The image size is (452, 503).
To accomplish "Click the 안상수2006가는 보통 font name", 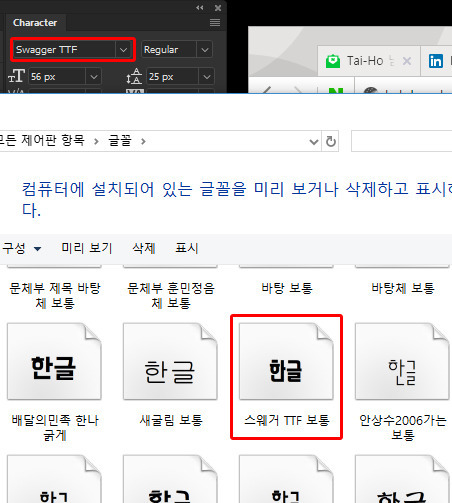I will point(403,427).
